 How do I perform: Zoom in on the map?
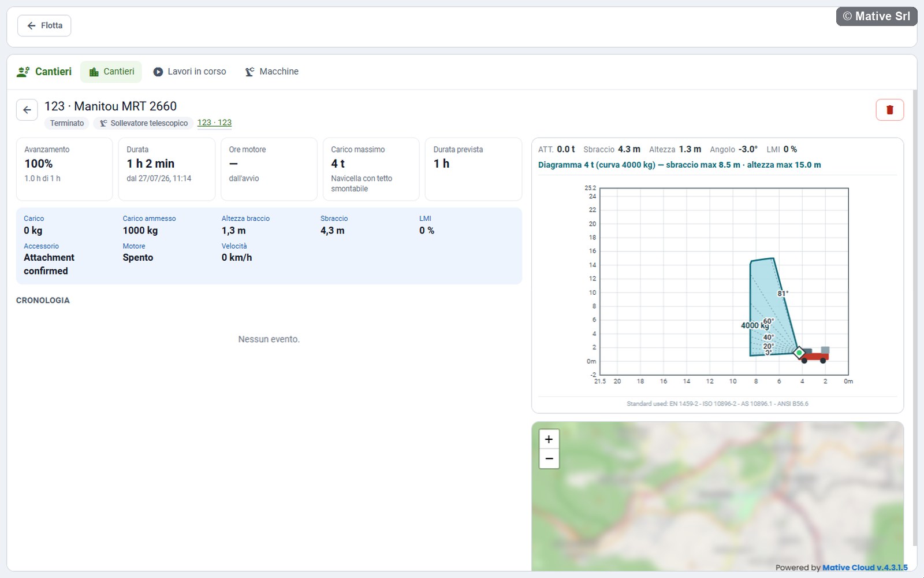pyautogui.click(x=549, y=439)
